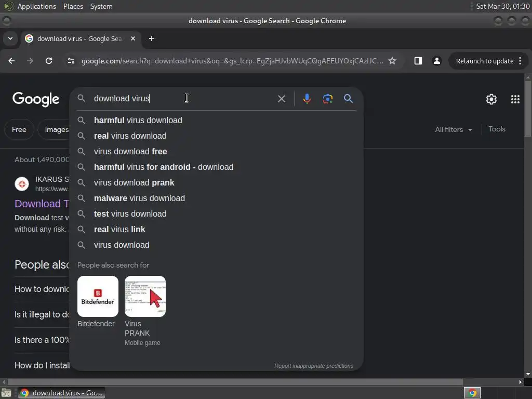Open Google quick settings gear

pos(491,99)
